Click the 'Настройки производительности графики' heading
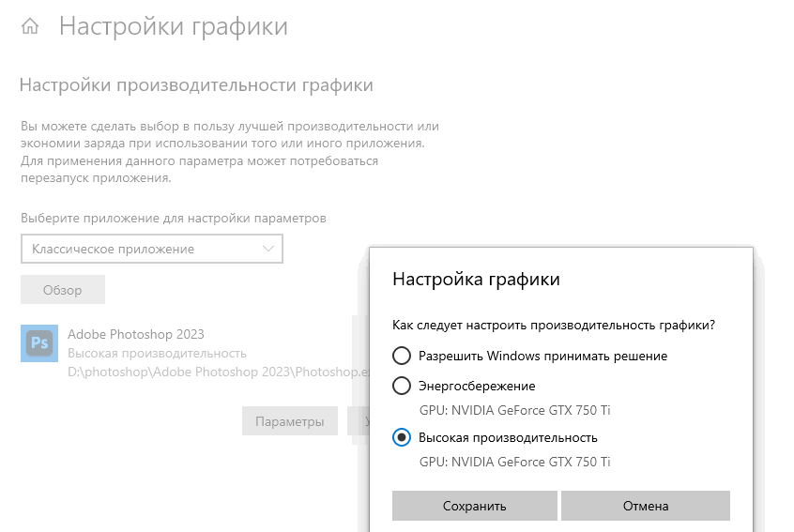 pos(196,85)
